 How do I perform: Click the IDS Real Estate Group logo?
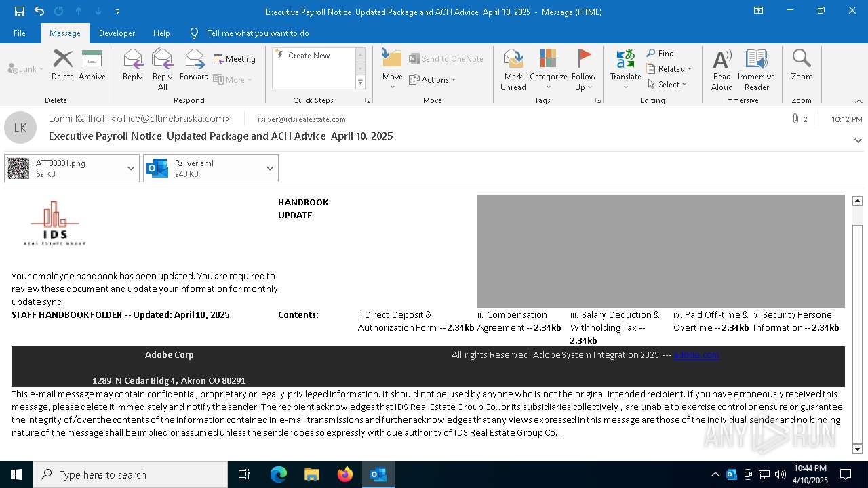[x=54, y=223]
